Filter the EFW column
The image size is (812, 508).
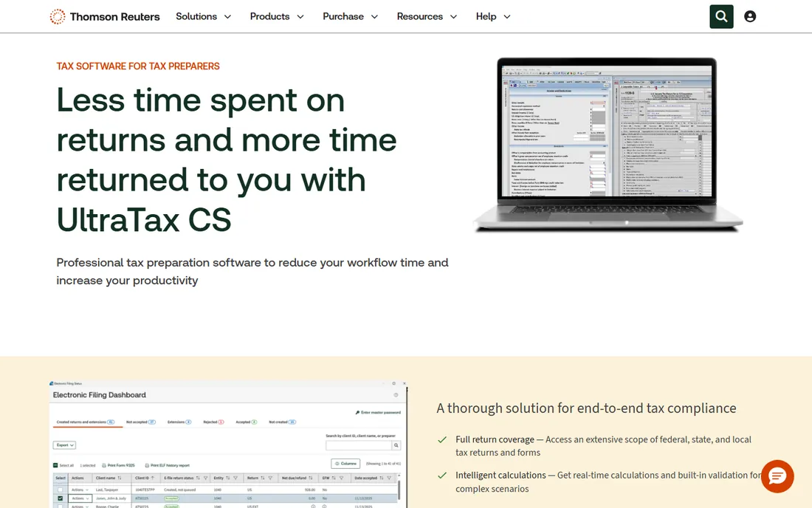click(x=341, y=478)
